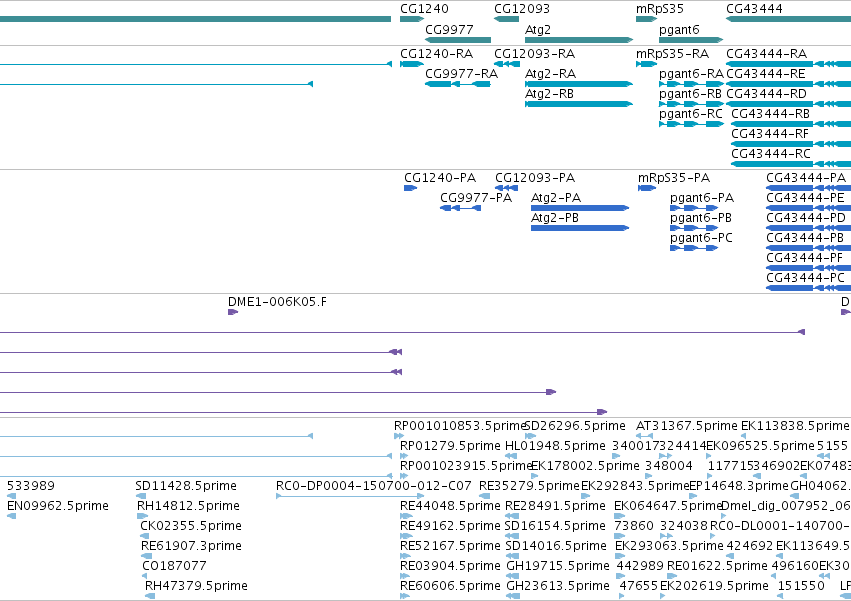Image resolution: width=851 pixels, height=601 pixels.
Task: Select transcript CG43444-RC
Action: [791, 164]
